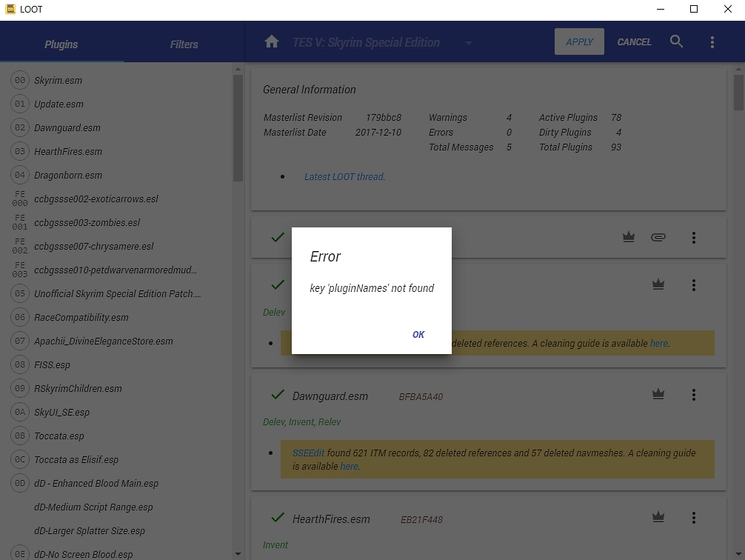The image size is (745, 560).
Task: Click the green checkmark on first plugin card
Action: (278, 237)
